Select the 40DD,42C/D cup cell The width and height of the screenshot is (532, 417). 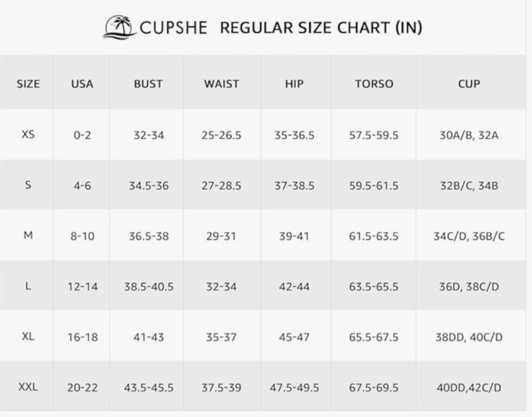(x=469, y=388)
